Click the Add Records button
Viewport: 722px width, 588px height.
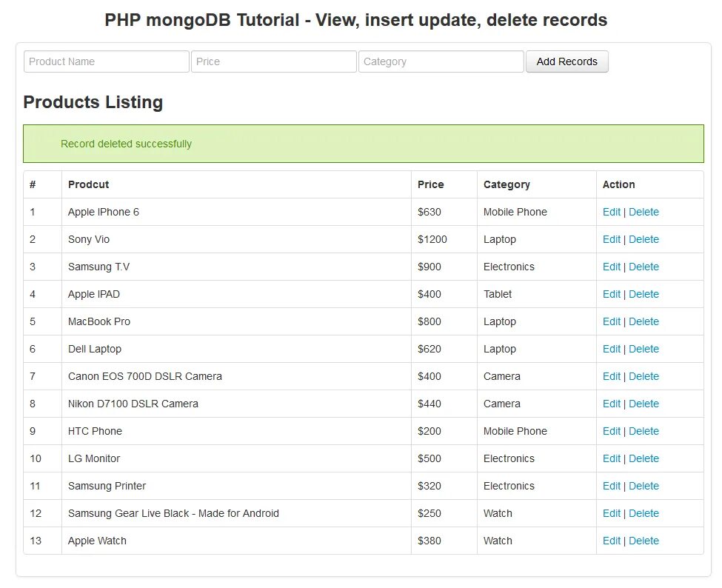(566, 61)
